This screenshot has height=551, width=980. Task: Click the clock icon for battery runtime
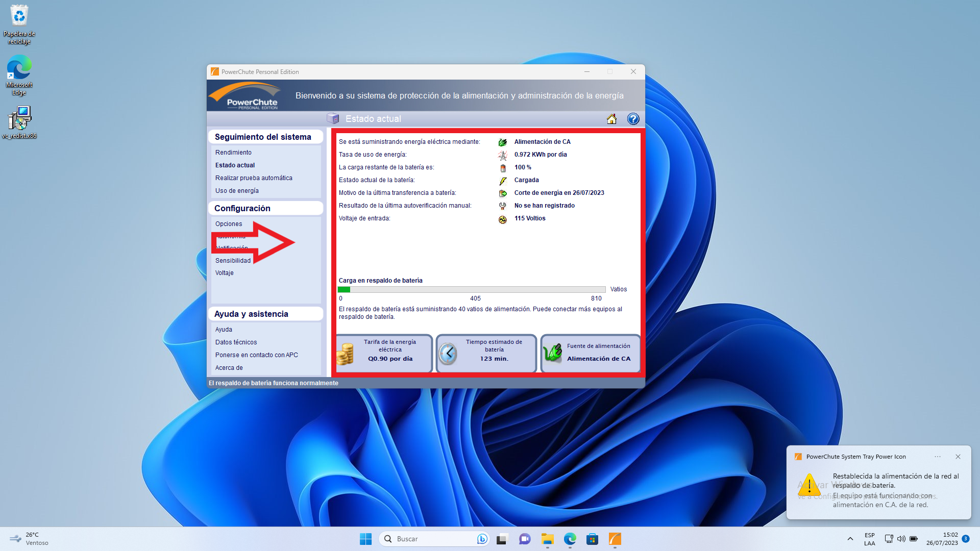tap(448, 354)
